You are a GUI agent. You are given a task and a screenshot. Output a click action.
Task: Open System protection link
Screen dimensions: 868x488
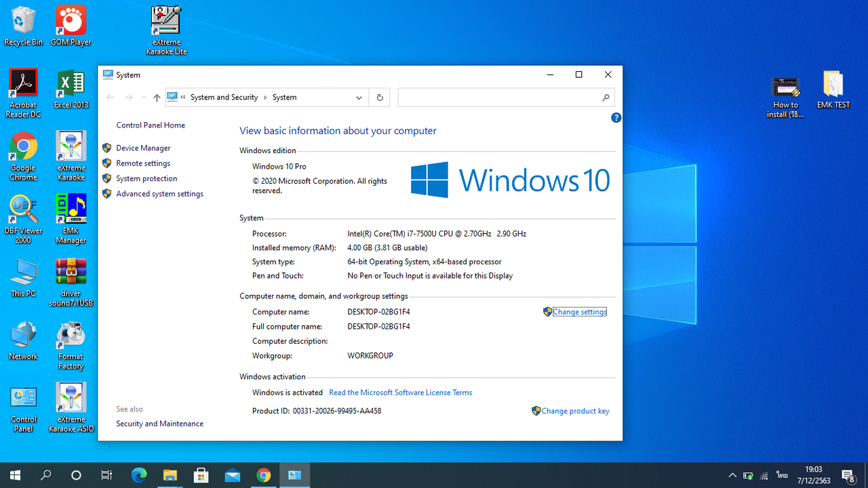146,179
